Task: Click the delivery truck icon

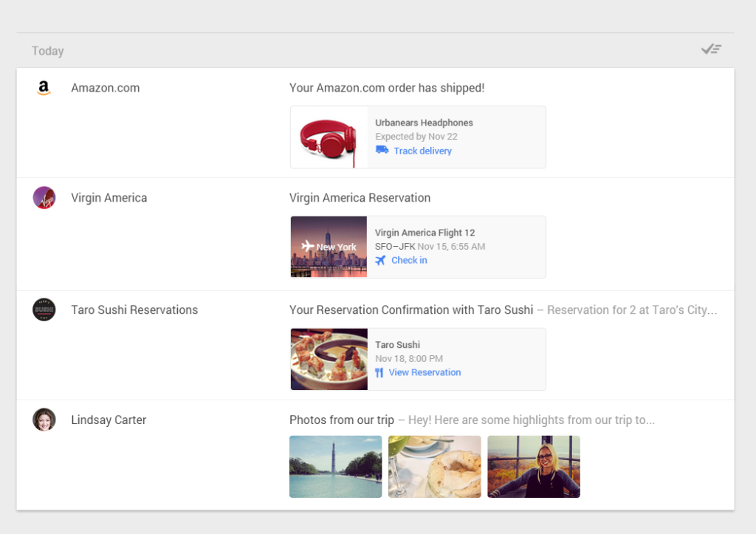Action: (x=382, y=150)
